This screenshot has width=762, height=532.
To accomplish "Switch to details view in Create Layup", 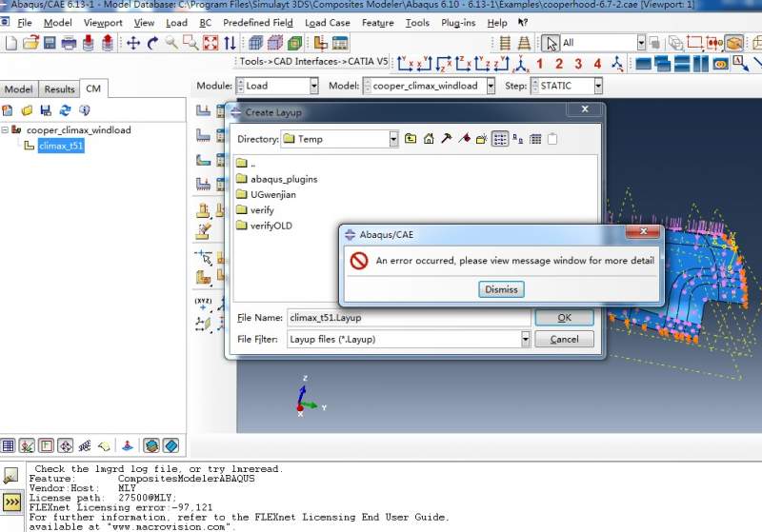I will coord(535,139).
